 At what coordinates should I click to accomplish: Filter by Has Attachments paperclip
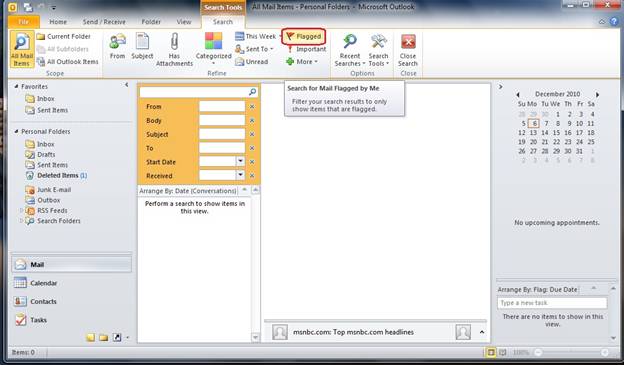click(x=174, y=50)
